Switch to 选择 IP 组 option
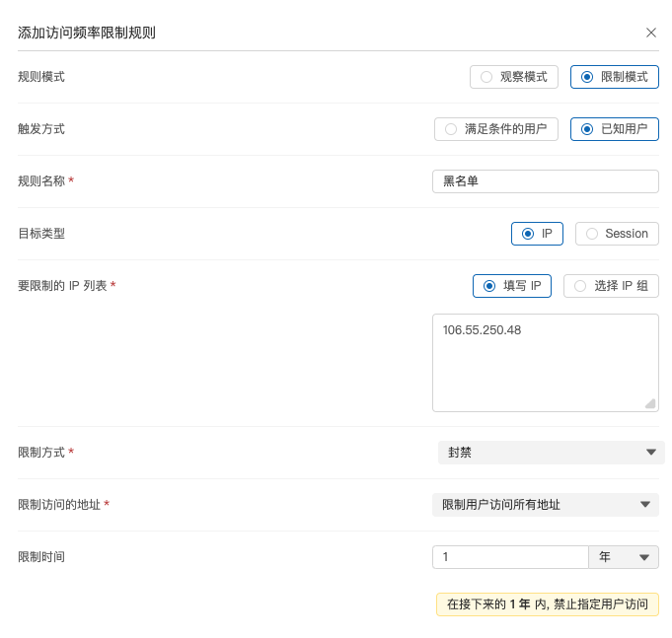 [x=611, y=286]
